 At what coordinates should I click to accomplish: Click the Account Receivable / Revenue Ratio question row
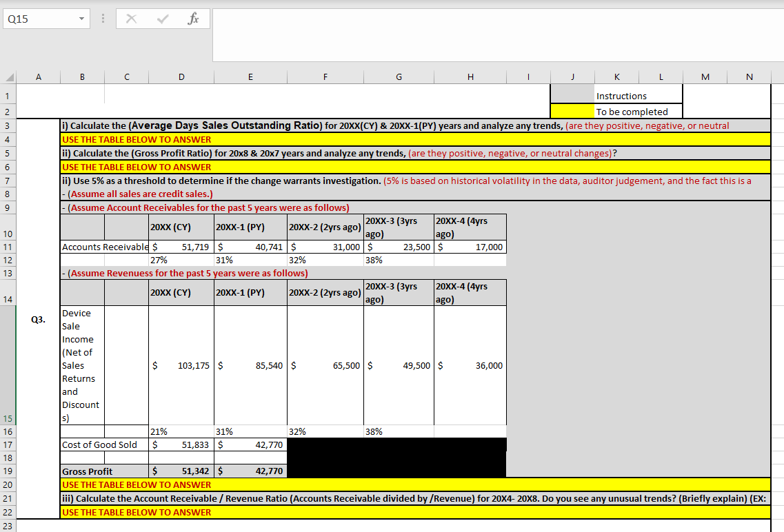tap(416, 498)
